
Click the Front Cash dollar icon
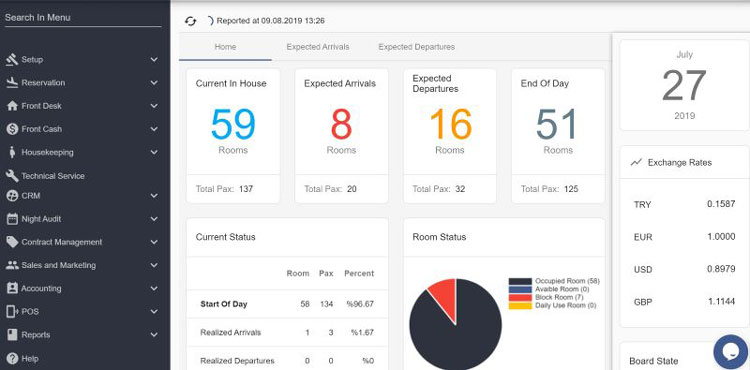tap(12, 129)
